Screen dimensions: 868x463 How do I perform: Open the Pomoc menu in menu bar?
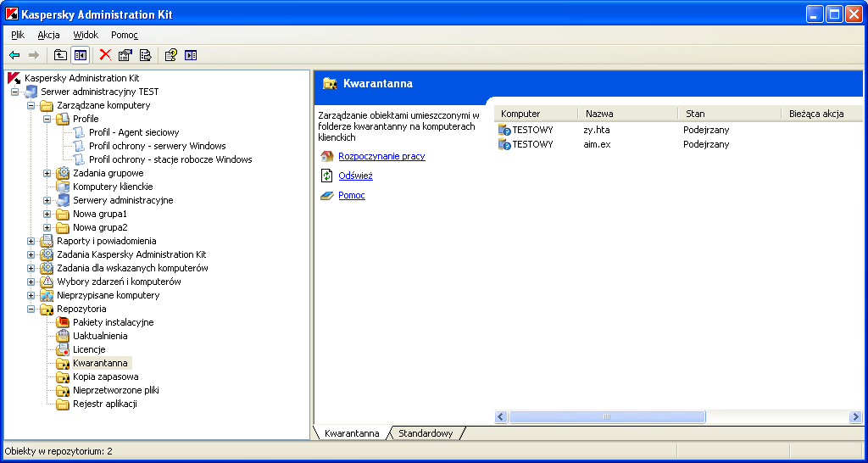click(125, 35)
